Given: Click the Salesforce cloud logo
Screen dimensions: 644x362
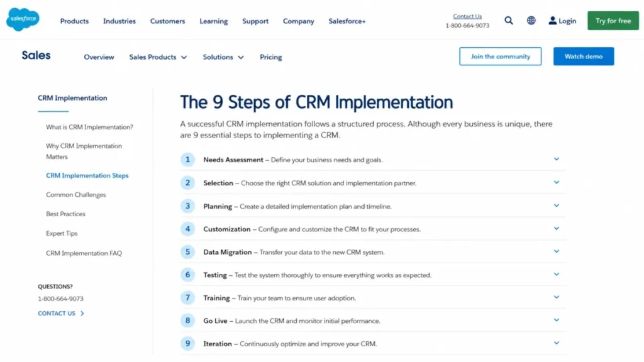Looking at the screenshot, I should click(x=23, y=19).
